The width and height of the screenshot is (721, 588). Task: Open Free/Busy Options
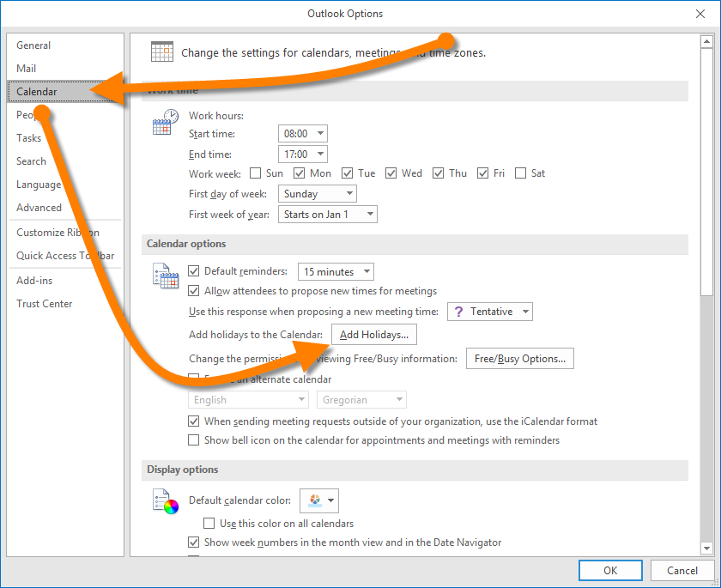coord(519,359)
